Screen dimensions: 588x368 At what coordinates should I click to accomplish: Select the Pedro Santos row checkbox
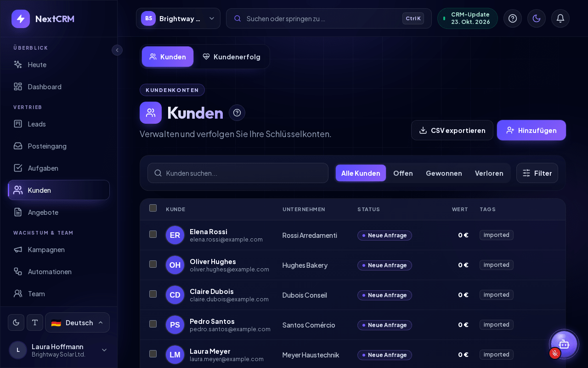(153, 324)
